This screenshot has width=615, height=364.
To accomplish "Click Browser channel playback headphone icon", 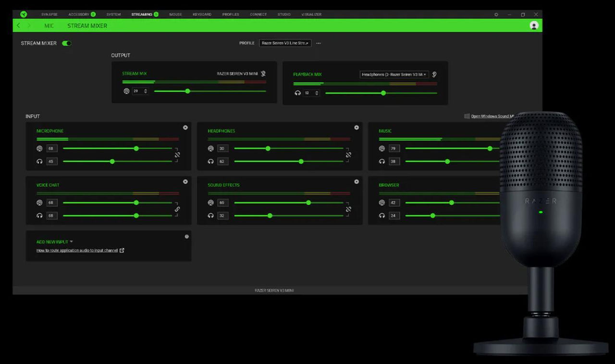I will click(381, 216).
